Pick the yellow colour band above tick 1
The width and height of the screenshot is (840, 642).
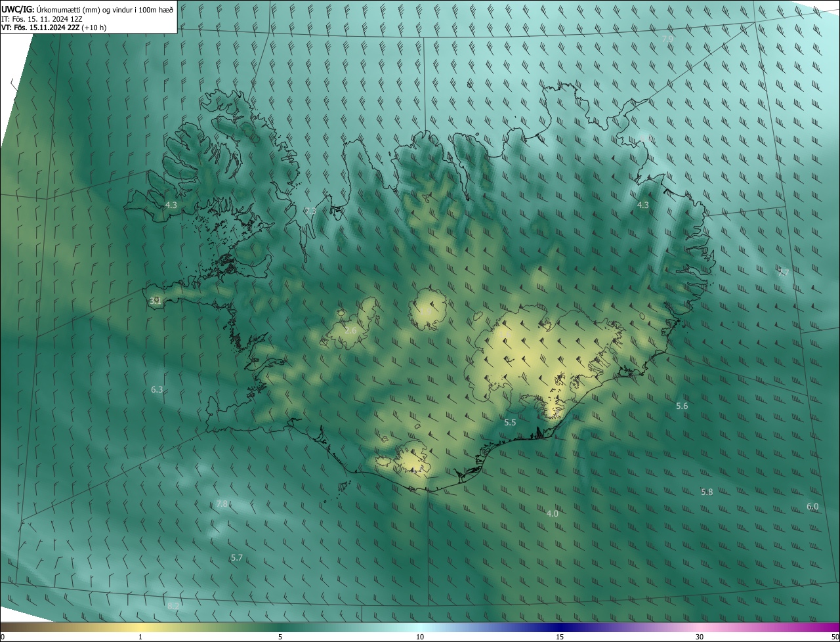(x=140, y=628)
